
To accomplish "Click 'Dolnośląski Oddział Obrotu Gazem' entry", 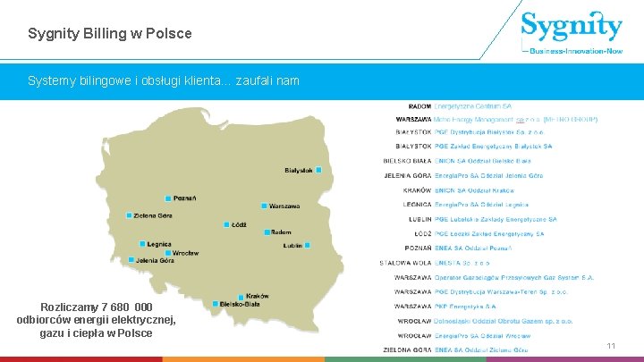I will 503,322.
